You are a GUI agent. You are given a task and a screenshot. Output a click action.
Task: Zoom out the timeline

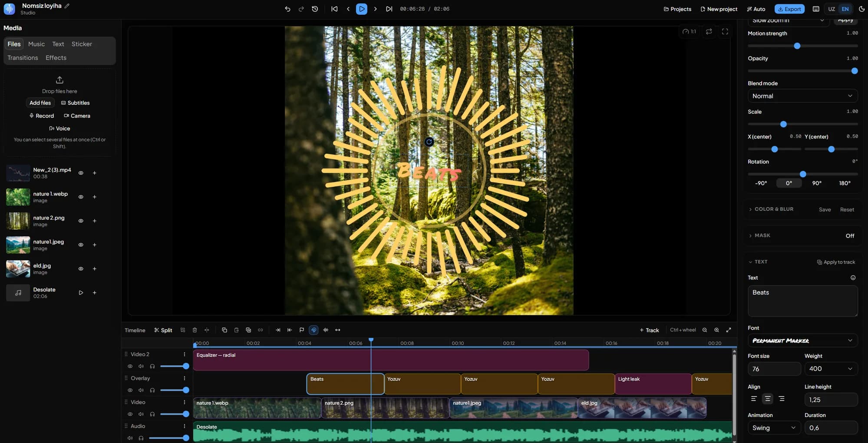pos(705,330)
